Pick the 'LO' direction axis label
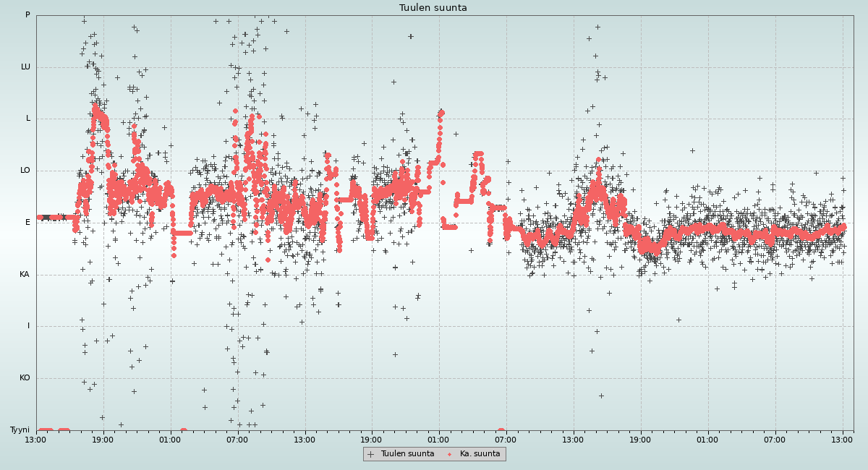This screenshot has width=868, height=470. pos(25,171)
